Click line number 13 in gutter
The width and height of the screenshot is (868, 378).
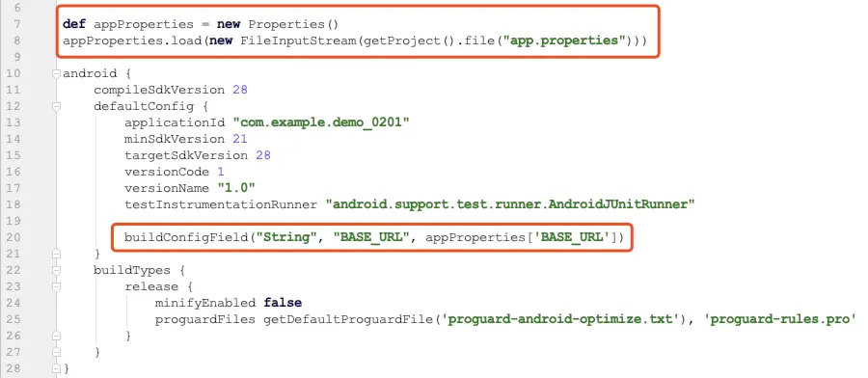[x=13, y=122]
